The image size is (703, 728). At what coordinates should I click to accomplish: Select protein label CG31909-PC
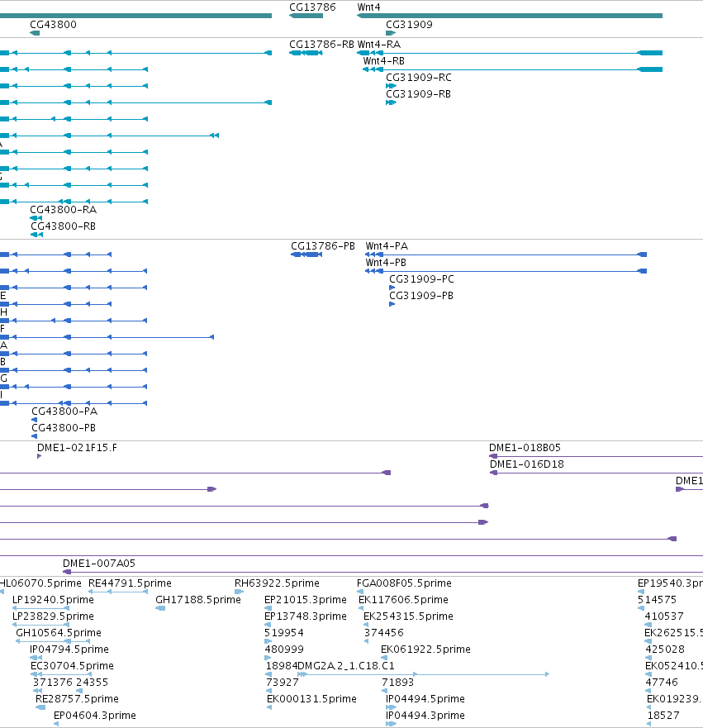(x=421, y=279)
